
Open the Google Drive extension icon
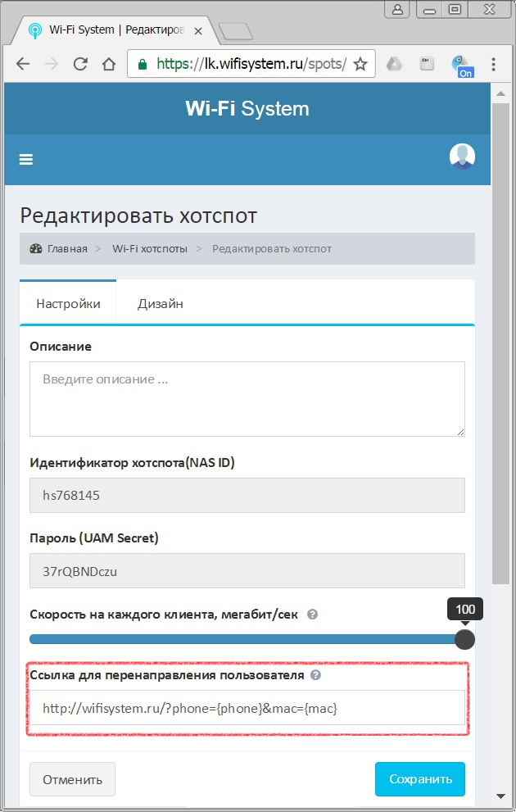click(395, 64)
